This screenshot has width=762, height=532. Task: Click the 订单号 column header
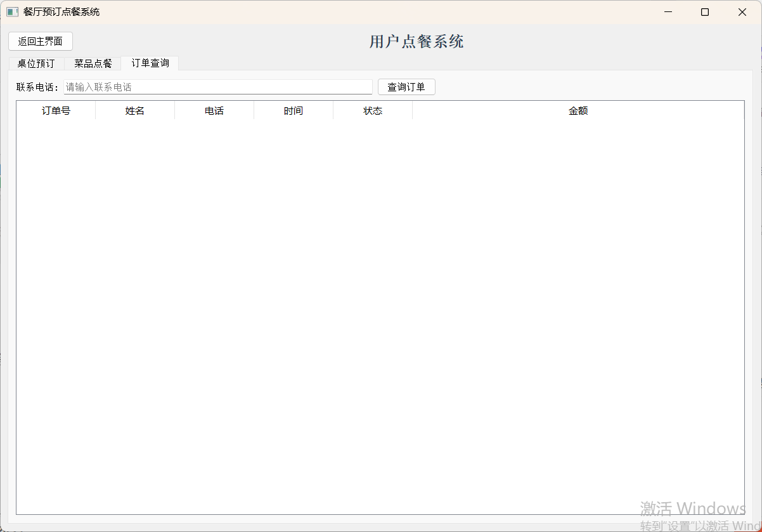pos(56,110)
